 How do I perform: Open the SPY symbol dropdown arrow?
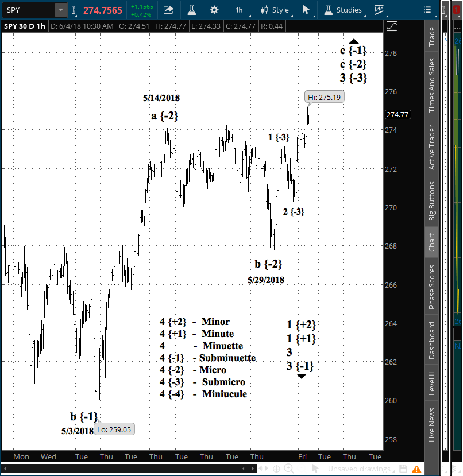click(60, 10)
